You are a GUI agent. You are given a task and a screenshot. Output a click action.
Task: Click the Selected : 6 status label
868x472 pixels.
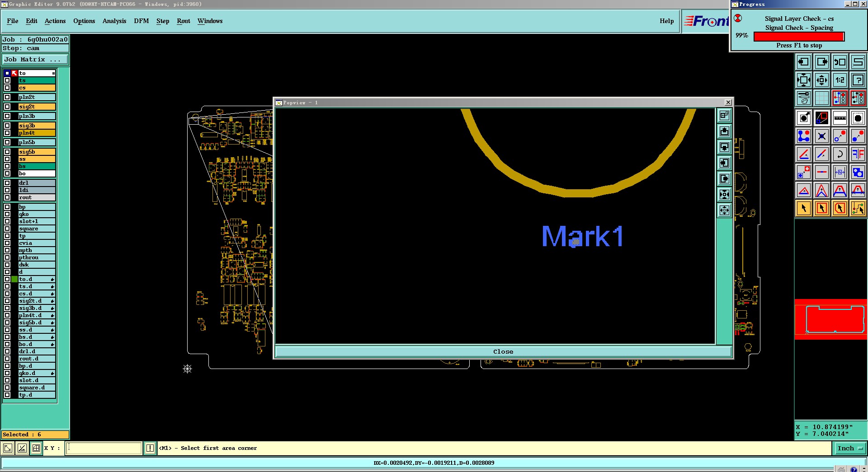[x=35, y=435]
